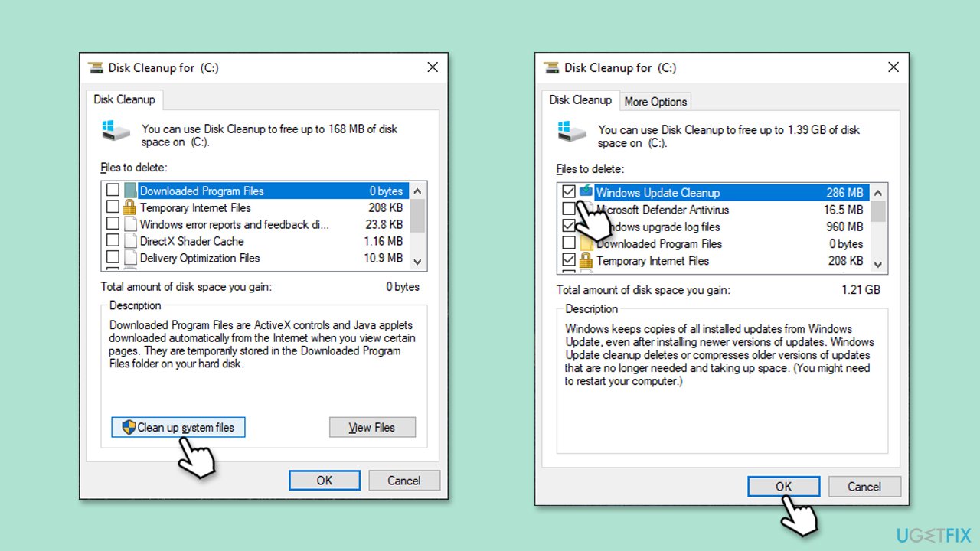Close the left Disk Cleanup window
The image size is (980, 551).
pos(433,67)
